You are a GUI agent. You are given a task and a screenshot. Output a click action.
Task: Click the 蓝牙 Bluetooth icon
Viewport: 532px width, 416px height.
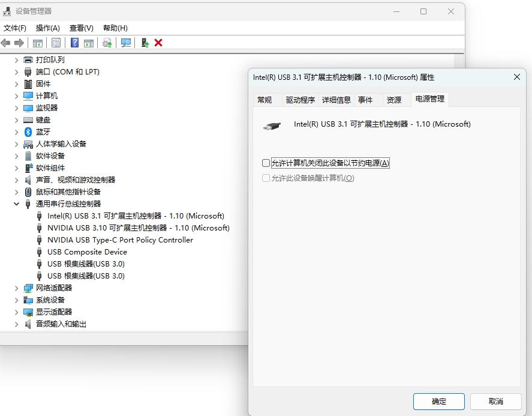28,131
